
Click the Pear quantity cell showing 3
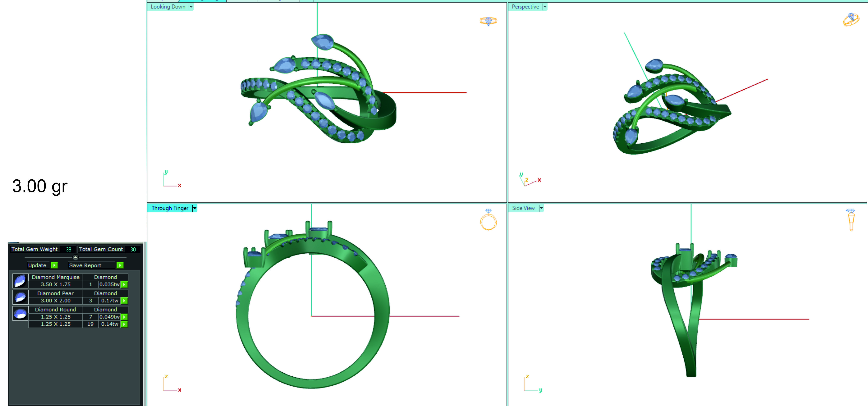(x=90, y=300)
